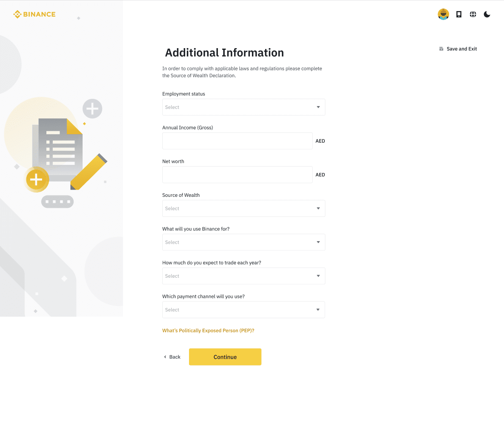
Task: Click the download app phone icon
Action: [x=459, y=14]
